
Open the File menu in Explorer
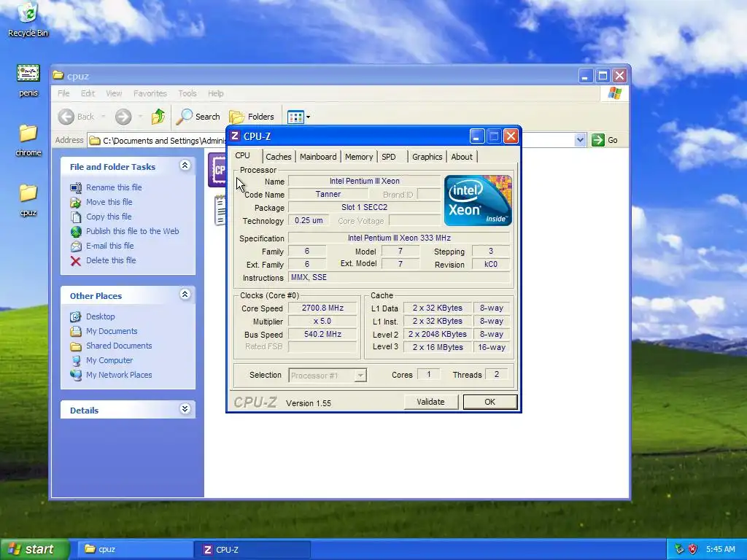63,93
